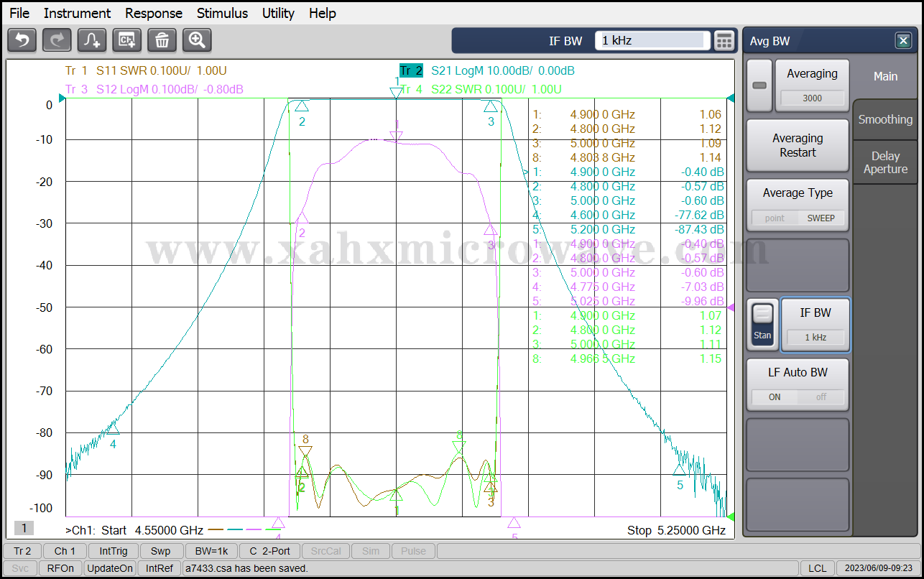Click the date-time 2023/06/09-09:23
The height and width of the screenshot is (579, 924).
(879, 568)
